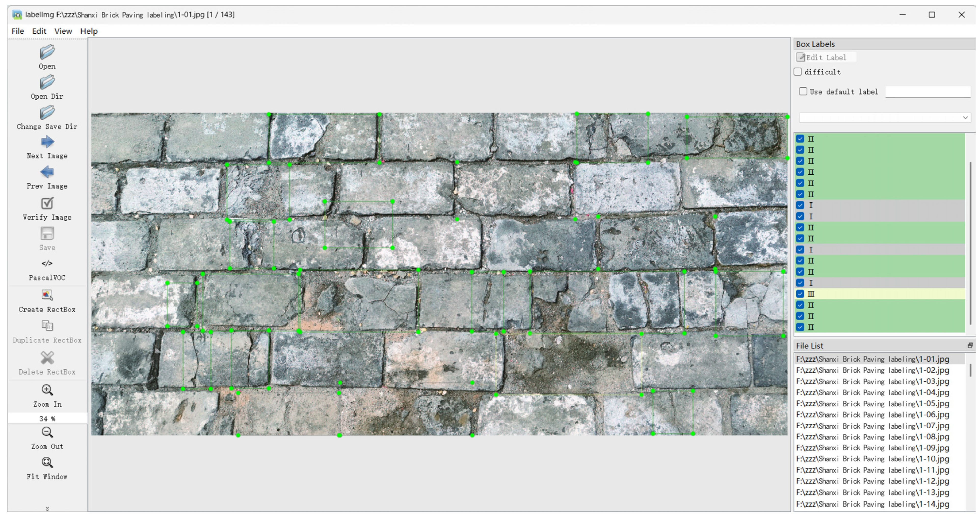Open the View menu
The height and width of the screenshot is (517, 980).
point(63,31)
